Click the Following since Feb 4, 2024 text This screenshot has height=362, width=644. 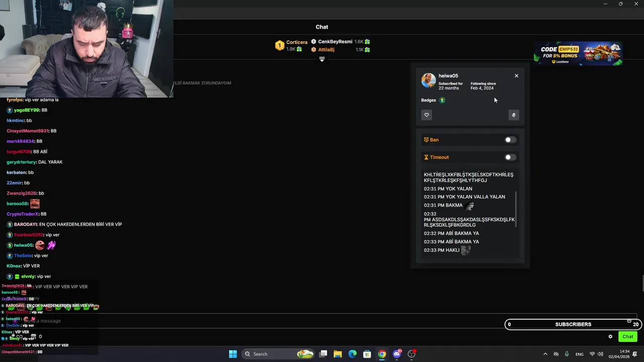[x=483, y=86]
